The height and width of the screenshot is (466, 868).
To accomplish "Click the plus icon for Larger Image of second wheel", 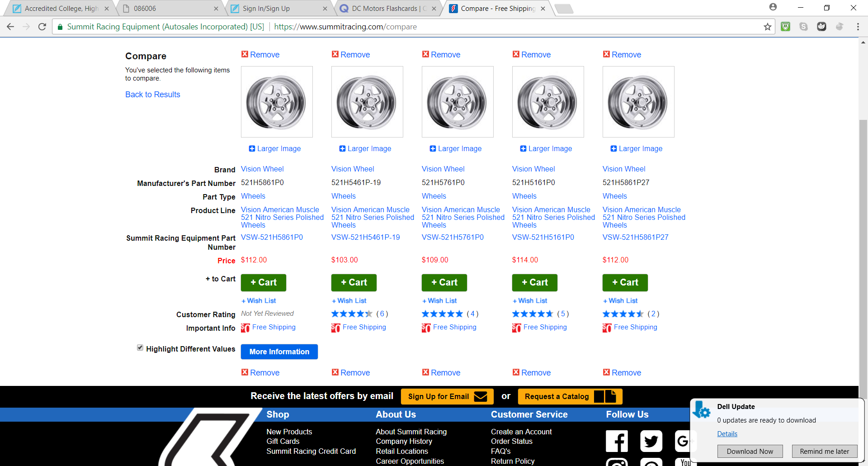I will pos(342,148).
